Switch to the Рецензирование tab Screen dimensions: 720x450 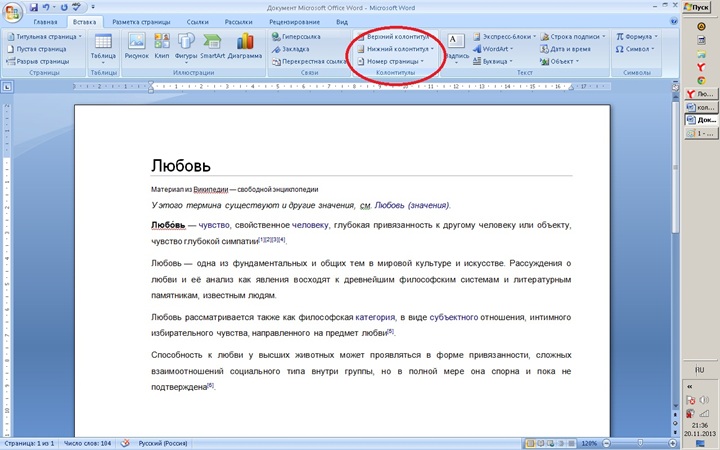point(294,22)
